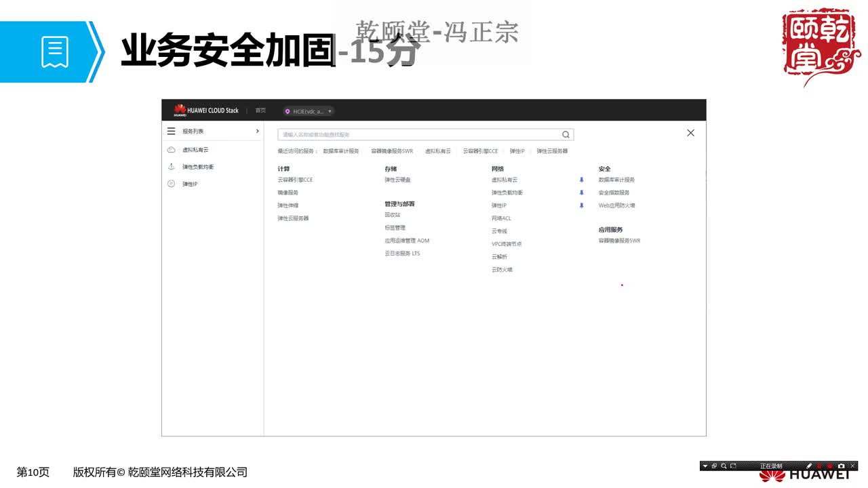The height and width of the screenshot is (488, 868).
Task: Click the cloud icon beside 虚拟私有云 in sidebar
Action: 171,149
